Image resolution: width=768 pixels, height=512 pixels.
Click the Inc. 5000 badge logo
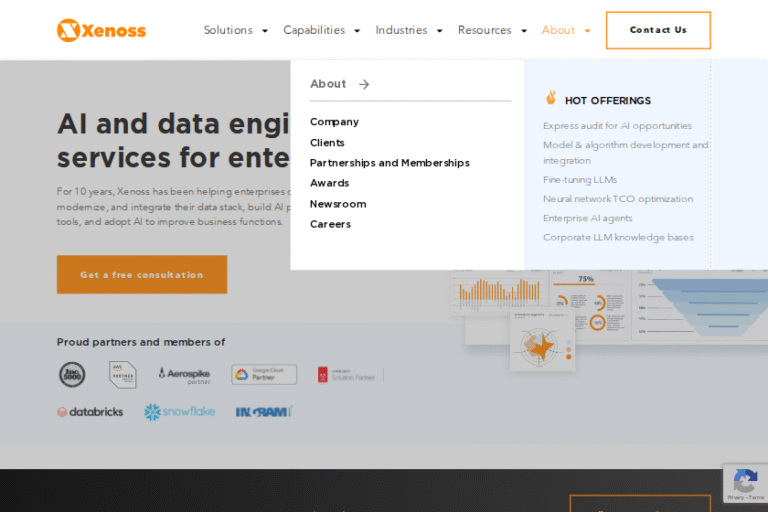[x=71, y=375]
